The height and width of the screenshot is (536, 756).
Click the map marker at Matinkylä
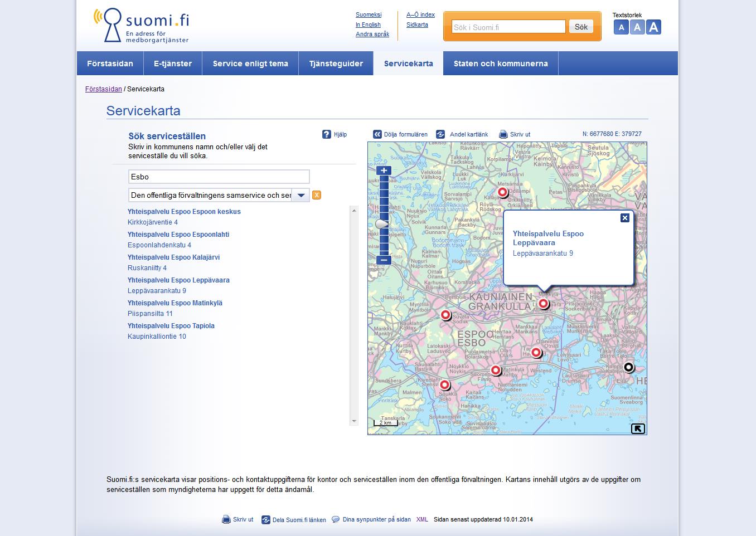tap(496, 371)
